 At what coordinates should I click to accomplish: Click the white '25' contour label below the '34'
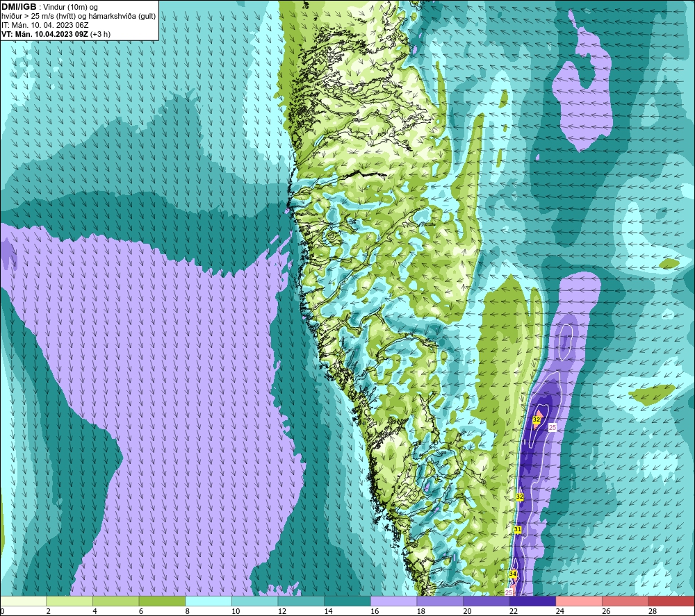click(509, 592)
